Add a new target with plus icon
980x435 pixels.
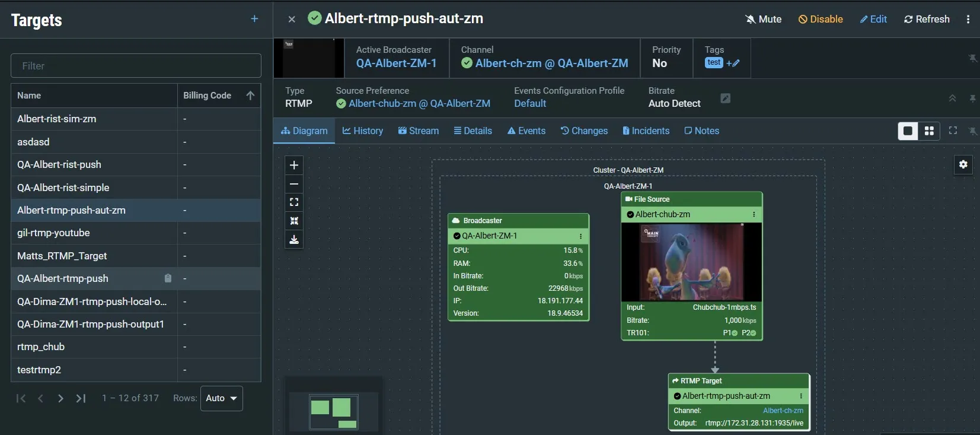click(254, 19)
